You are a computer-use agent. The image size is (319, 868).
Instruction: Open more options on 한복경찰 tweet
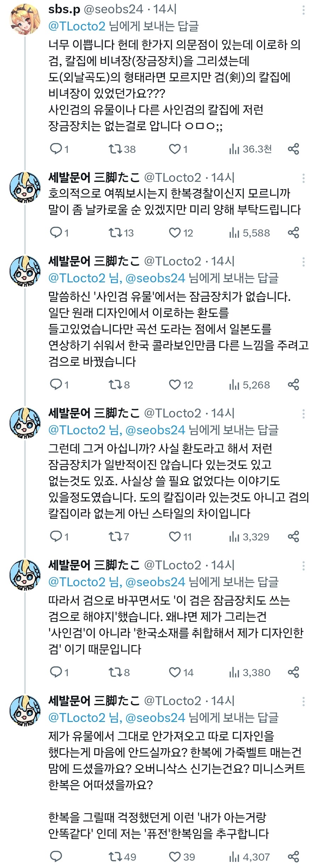click(303, 178)
